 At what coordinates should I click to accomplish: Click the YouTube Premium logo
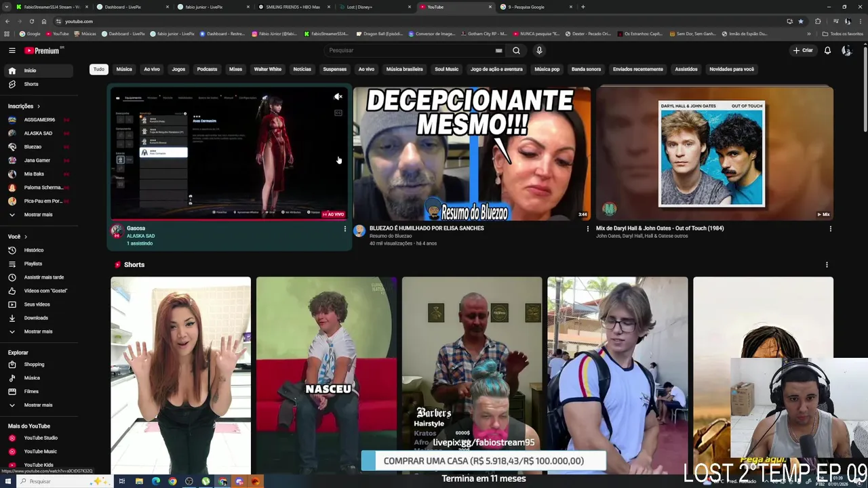(42, 50)
